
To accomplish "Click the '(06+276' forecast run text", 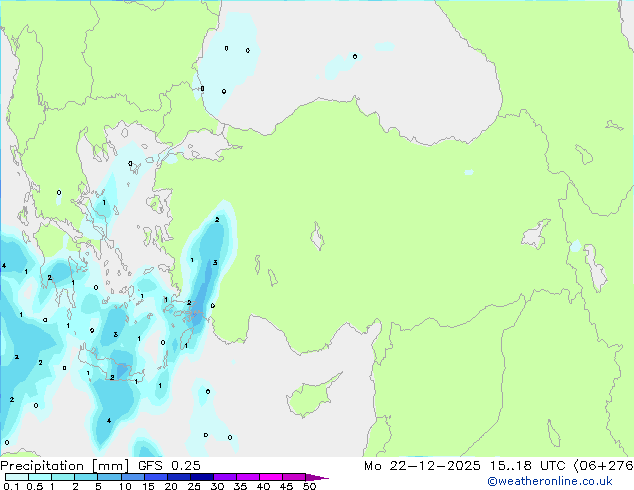I will [x=603, y=466].
